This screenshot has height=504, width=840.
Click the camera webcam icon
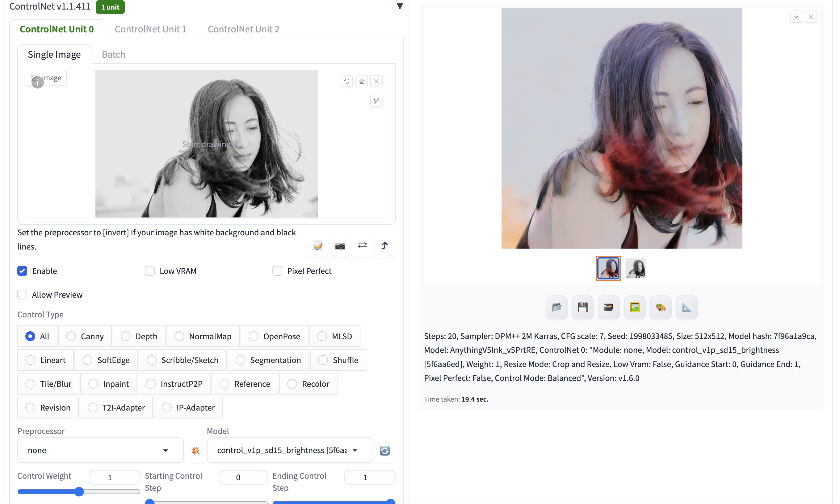(x=340, y=246)
